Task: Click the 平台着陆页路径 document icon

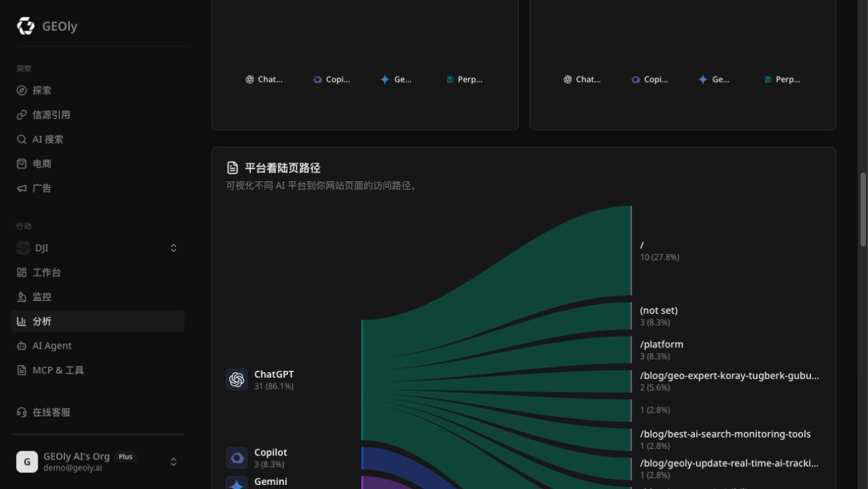Action: (233, 168)
